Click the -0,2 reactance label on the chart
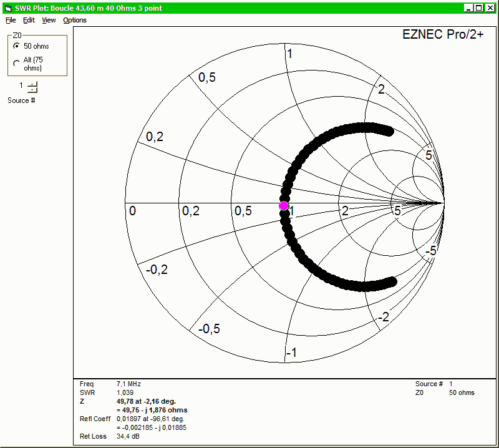Viewport: 499px width, 448px height. pos(157,270)
